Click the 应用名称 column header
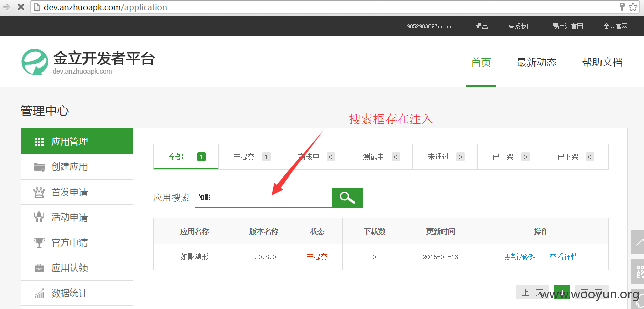This screenshot has width=644, height=309. (x=195, y=231)
